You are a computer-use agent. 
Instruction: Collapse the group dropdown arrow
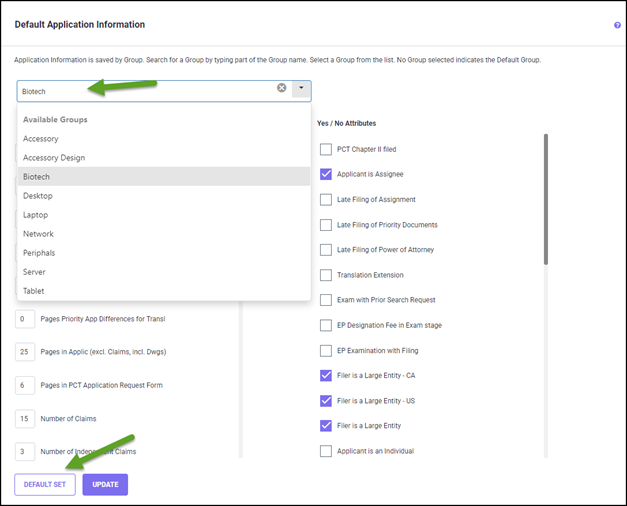click(x=301, y=89)
